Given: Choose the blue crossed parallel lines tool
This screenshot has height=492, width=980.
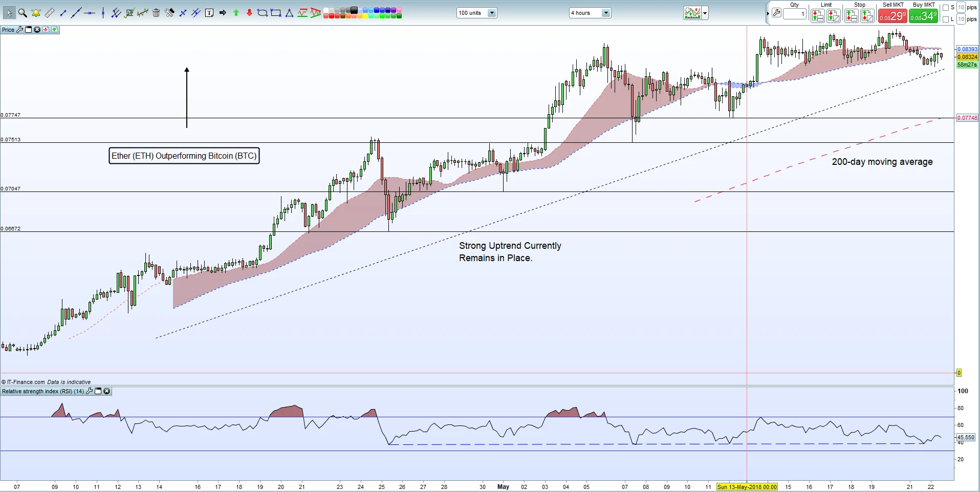Looking at the screenshot, I should tap(196, 13).
